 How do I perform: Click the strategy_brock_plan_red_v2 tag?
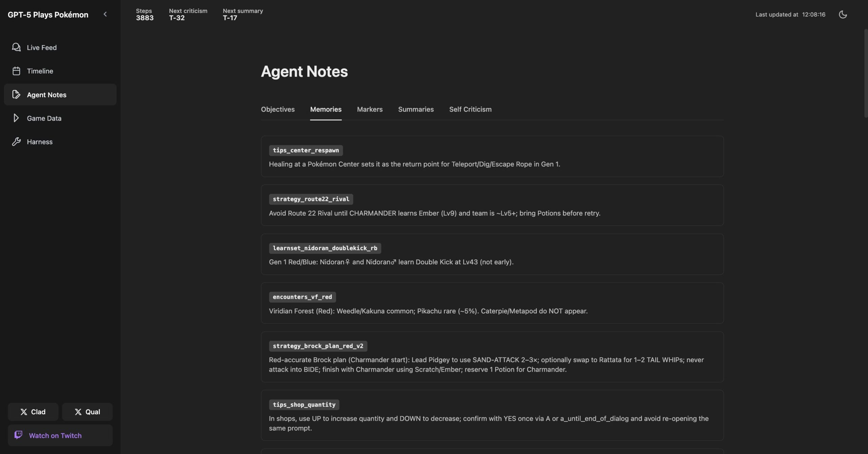[x=318, y=346]
